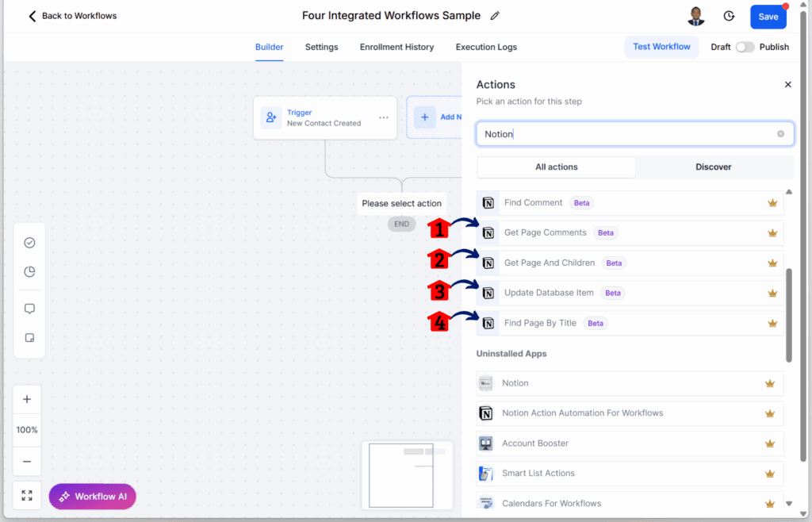Click the checkmark circle sidebar icon
Screen dimensions: 812x522
point(29,243)
